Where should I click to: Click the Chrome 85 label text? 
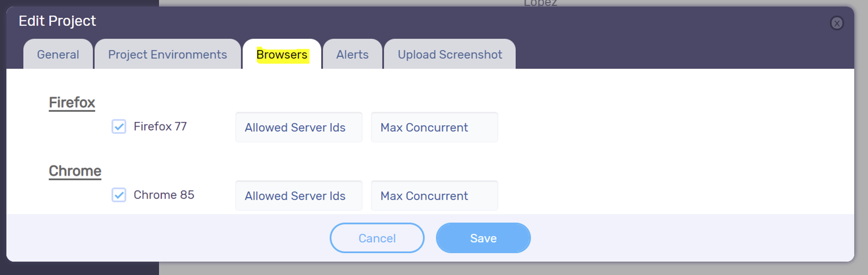164,195
